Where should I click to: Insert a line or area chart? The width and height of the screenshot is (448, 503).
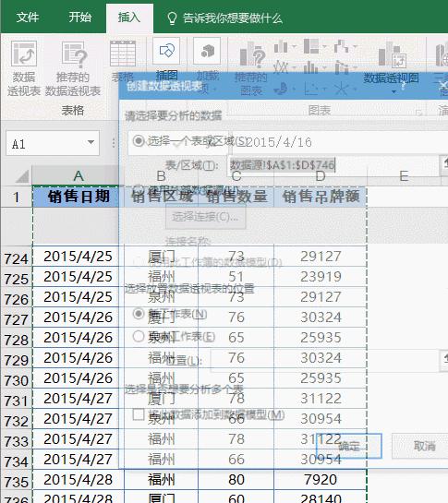click(281, 67)
